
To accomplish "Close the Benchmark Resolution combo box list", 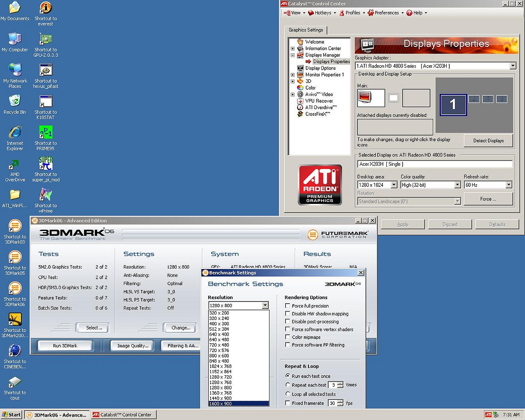I will pos(265,305).
